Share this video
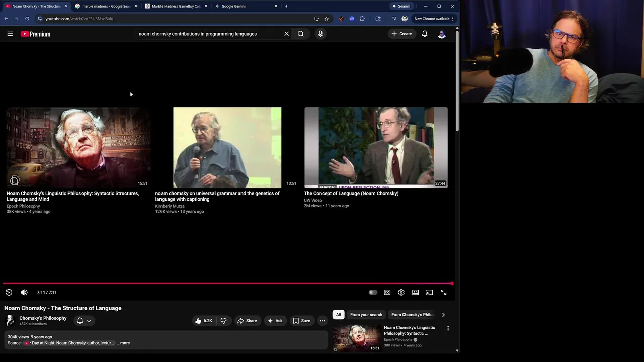This screenshot has width=644, height=362. [x=247, y=321]
